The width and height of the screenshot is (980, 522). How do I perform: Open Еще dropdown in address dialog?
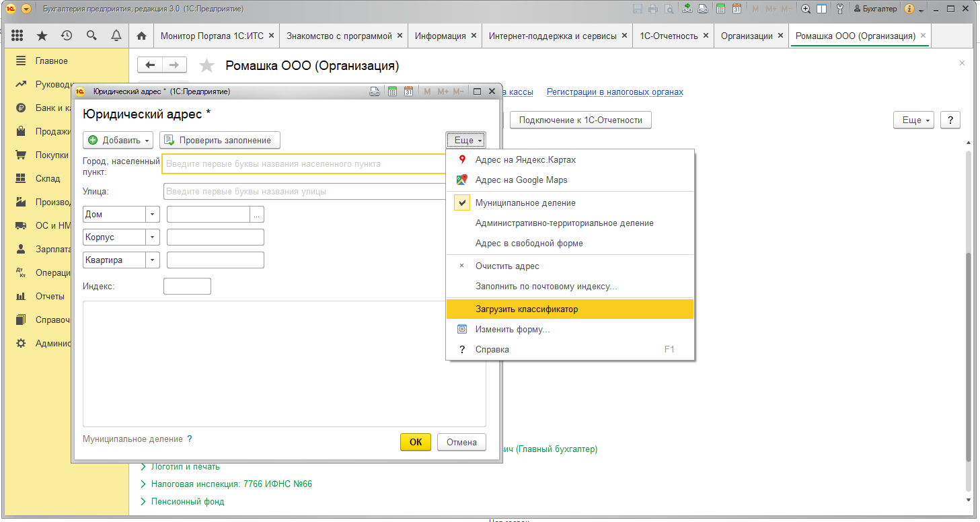465,140
